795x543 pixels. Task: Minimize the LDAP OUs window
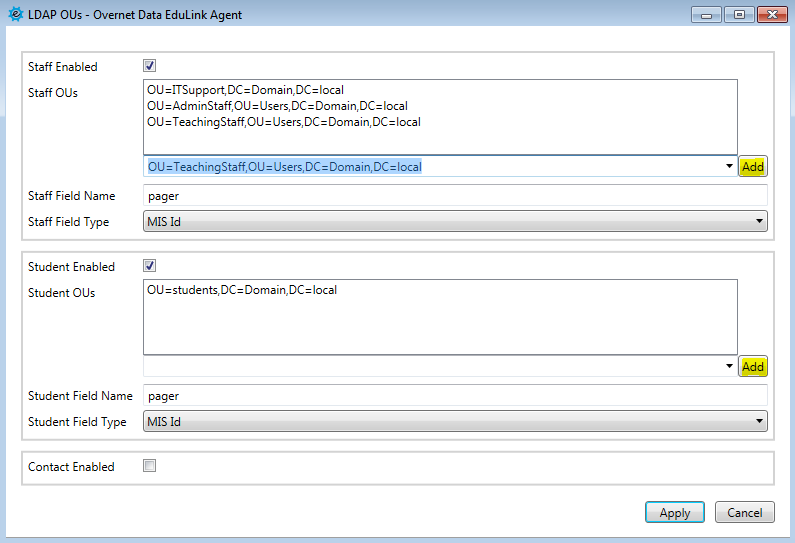pos(706,15)
